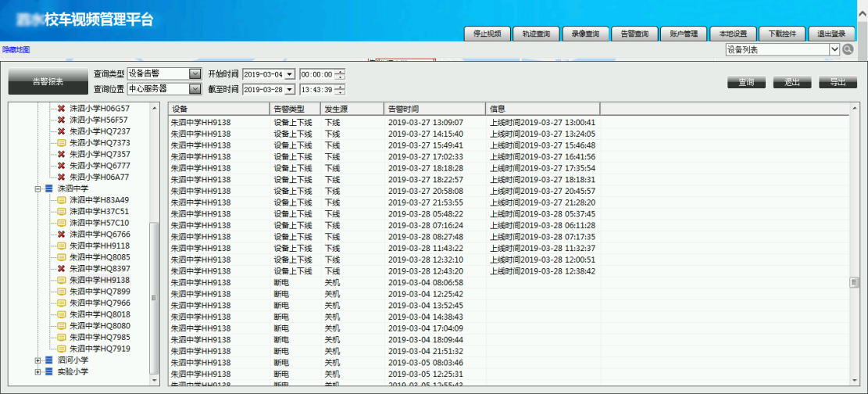Click the yellow device icon of HQ7919
The width and height of the screenshot is (868, 394).
pyautogui.click(x=62, y=349)
